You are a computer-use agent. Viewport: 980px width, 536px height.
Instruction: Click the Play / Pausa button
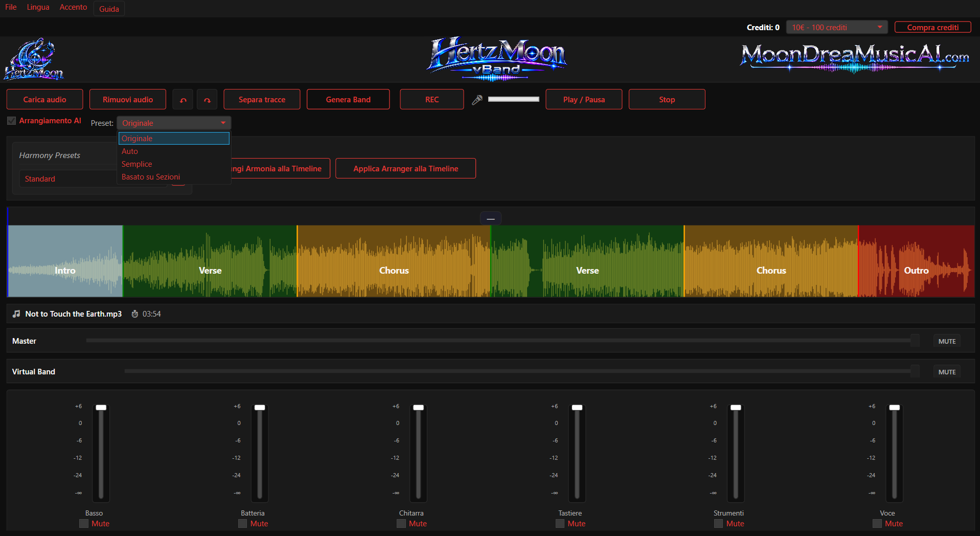584,99
